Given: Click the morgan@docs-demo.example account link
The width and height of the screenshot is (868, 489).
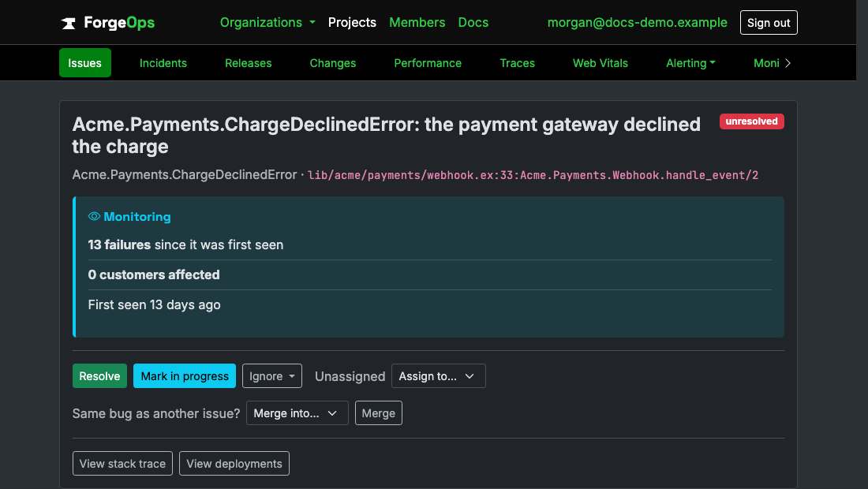Looking at the screenshot, I should [x=637, y=23].
